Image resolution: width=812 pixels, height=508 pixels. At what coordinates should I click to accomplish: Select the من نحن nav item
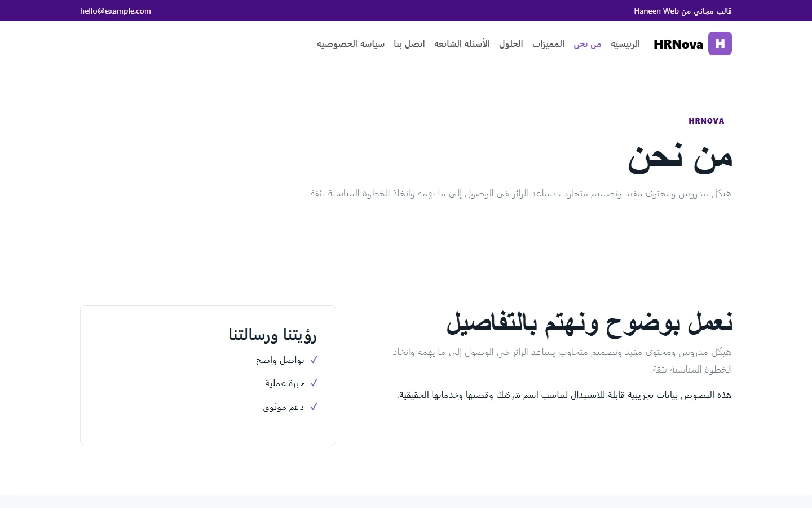tap(588, 44)
